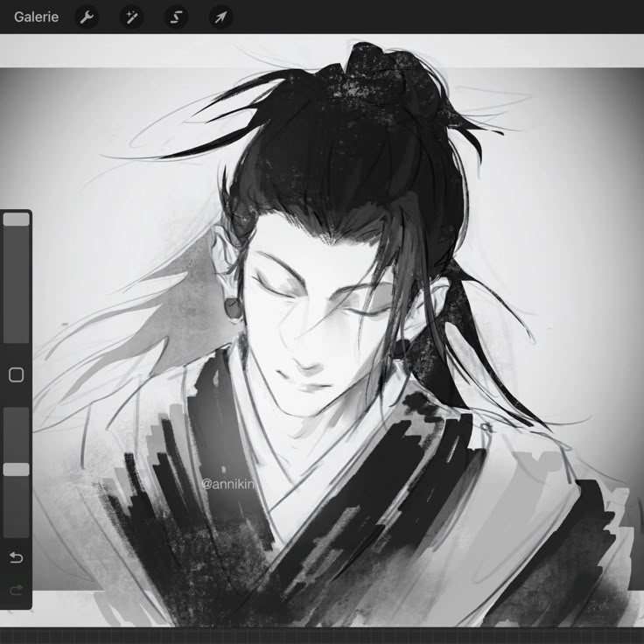Click the brush opacity slider handle
644x644 pixels.
pyautogui.click(x=16, y=469)
